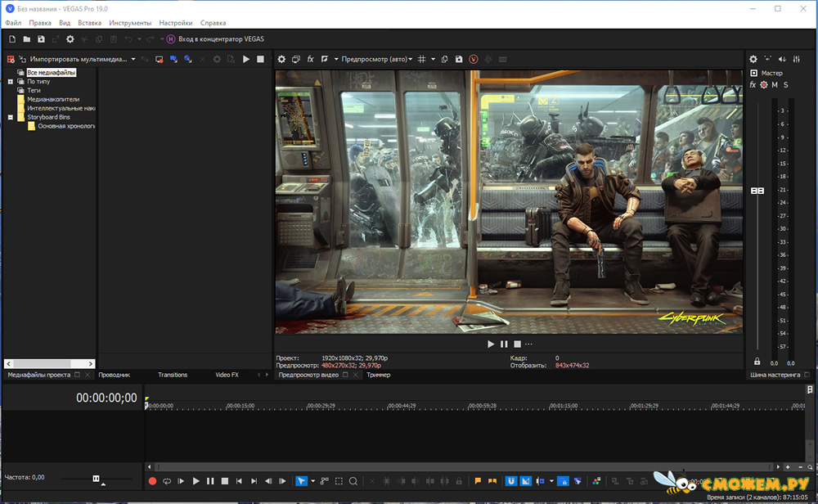Click the VEGAS Hub purple H icon
Image resolution: width=818 pixels, height=504 pixels.
click(x=171, y=39)
